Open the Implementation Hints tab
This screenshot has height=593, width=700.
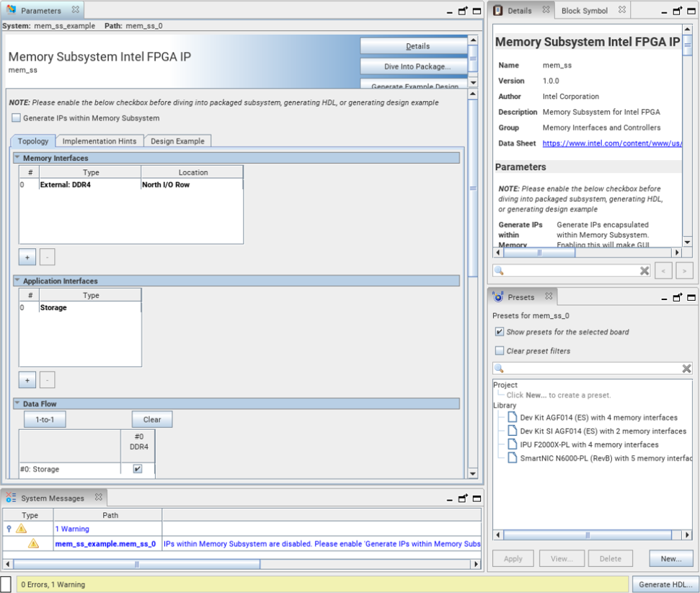tap(99, 141)
